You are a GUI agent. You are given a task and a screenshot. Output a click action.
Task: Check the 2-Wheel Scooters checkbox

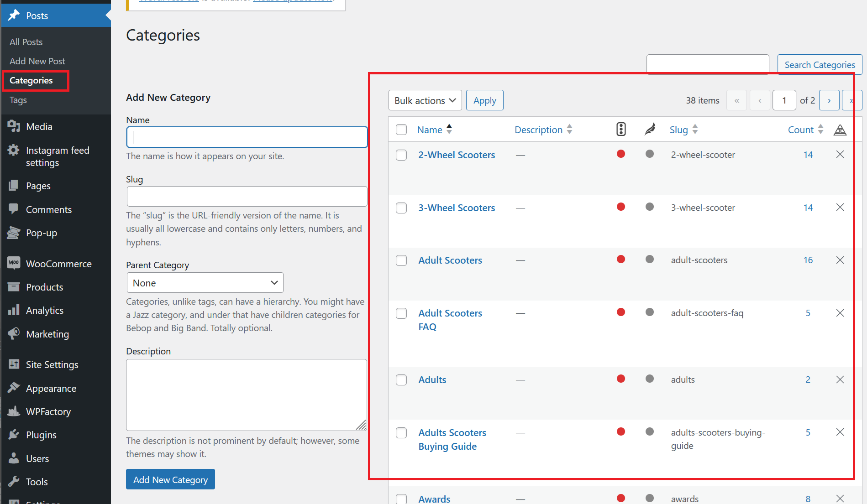(401, 155)
